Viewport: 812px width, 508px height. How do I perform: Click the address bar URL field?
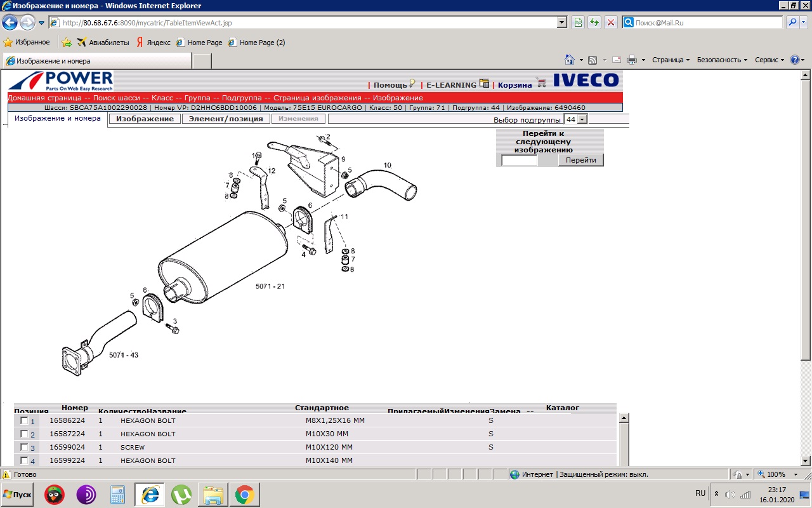point(308,23)
